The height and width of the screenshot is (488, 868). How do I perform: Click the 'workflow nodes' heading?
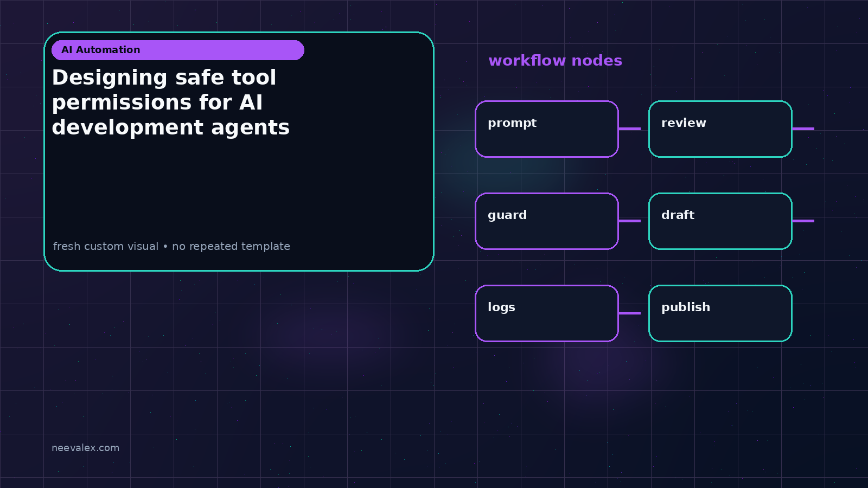pos(555,61)
